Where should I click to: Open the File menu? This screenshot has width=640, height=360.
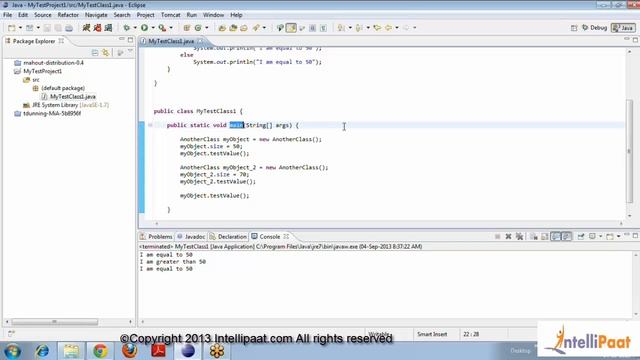click(7, 15)
